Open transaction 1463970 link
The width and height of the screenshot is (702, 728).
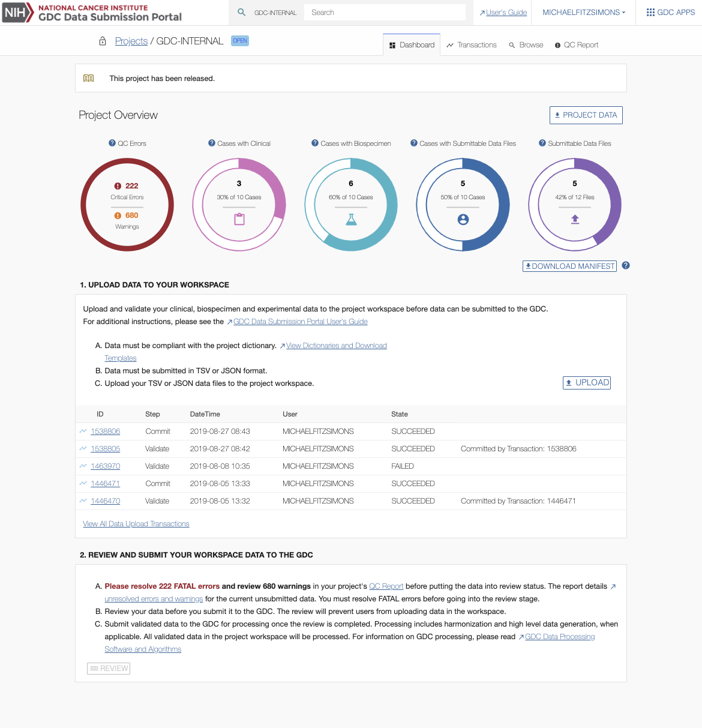(x=105, y=466)
